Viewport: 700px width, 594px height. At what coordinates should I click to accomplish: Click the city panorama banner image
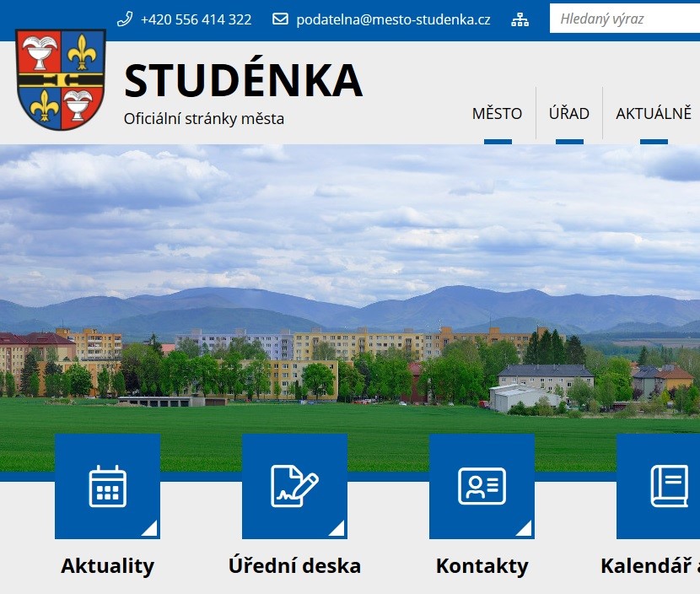click(350, 286)
